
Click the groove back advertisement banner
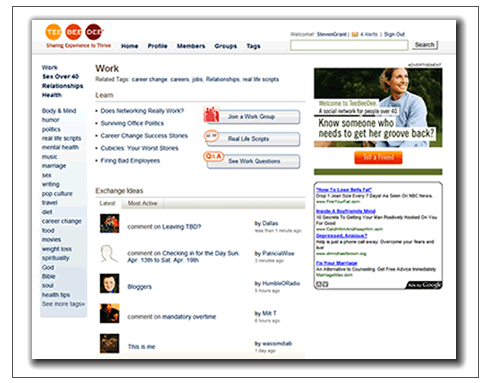click(x=378, y=107)
